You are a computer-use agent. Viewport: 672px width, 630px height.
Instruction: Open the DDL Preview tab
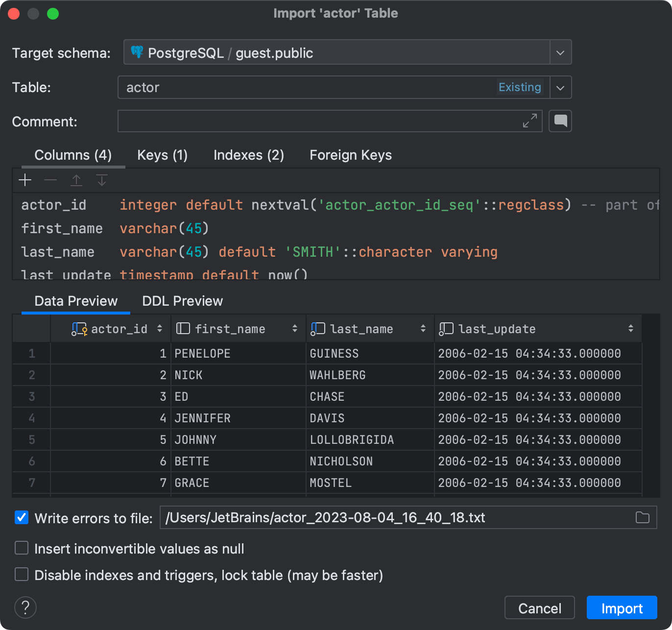click(x=182, y=300)
